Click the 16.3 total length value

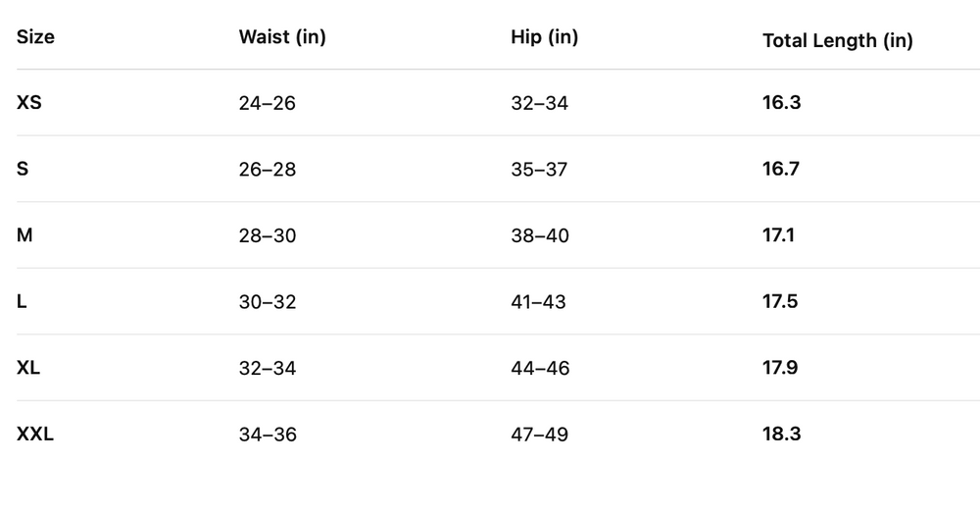click(x=781, y=102)
